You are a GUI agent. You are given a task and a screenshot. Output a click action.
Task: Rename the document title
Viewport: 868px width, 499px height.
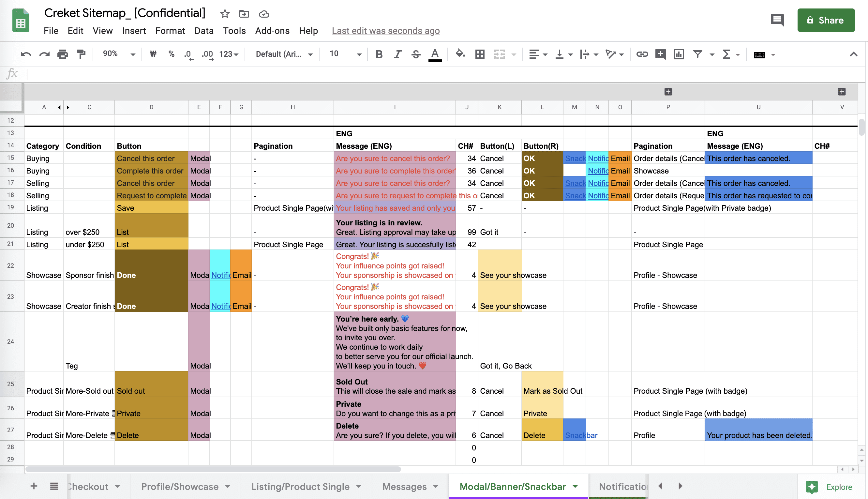(x=125, y=13)
